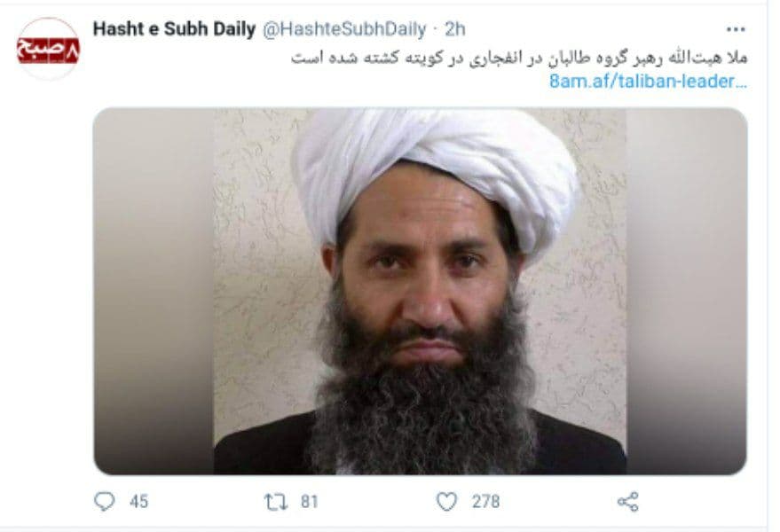Enlarge the attached photo of the bearded man
The image size is (780, 532).
point(421,292)
